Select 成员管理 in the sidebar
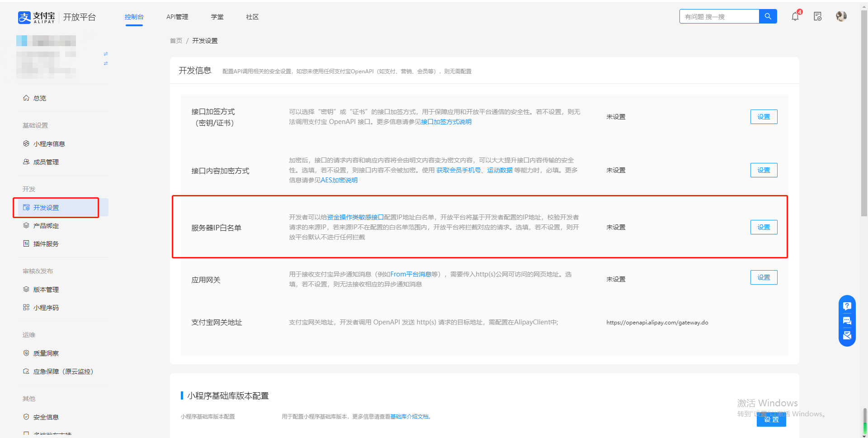The height and width of the screenshot is (438, 868). (x=46, y=162)
